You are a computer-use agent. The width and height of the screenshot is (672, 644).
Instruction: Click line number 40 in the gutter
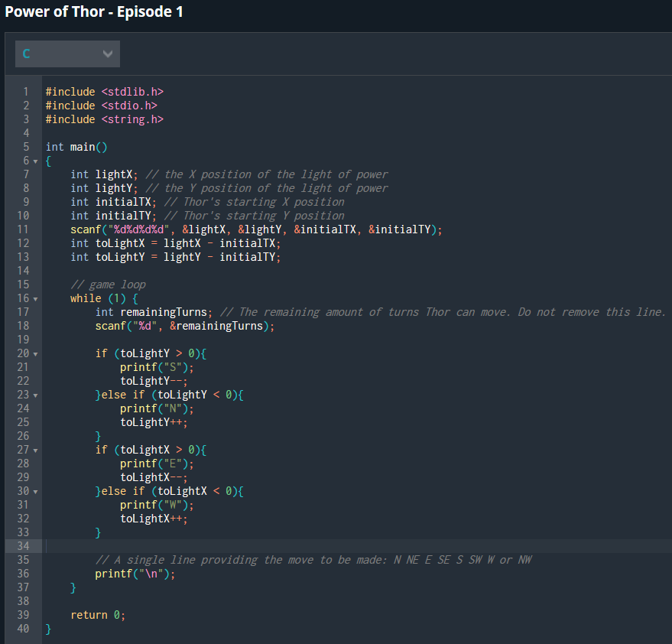click(x=23, y=628)
